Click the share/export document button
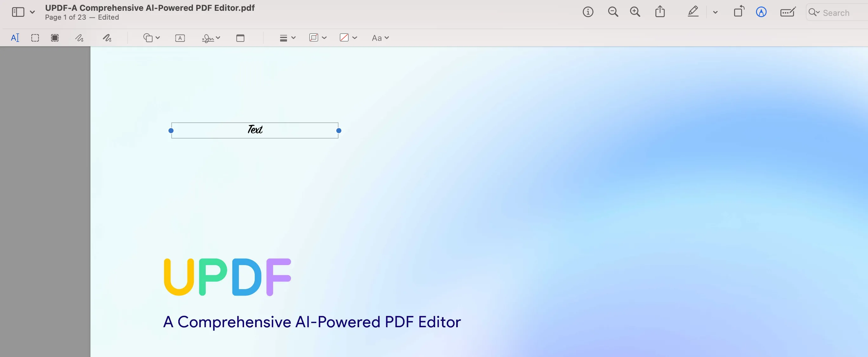This screenshot has width=868, height=357. point(660,11)
